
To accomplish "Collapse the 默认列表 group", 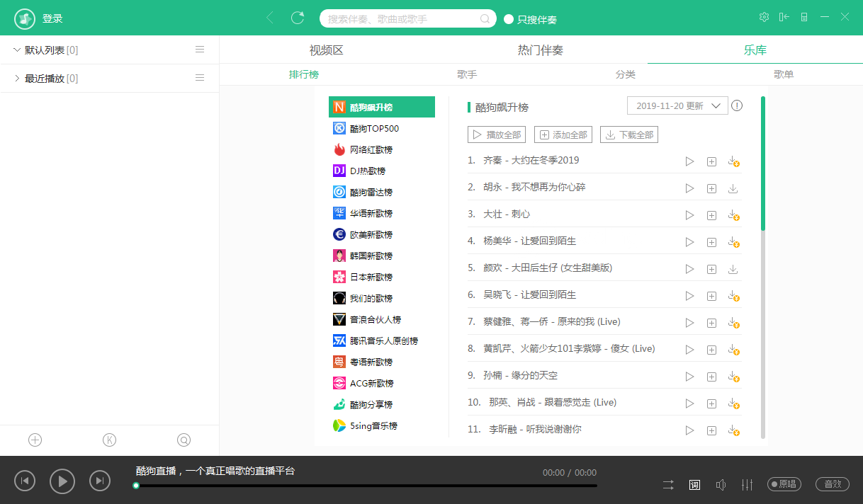I will tap(17, 50).
